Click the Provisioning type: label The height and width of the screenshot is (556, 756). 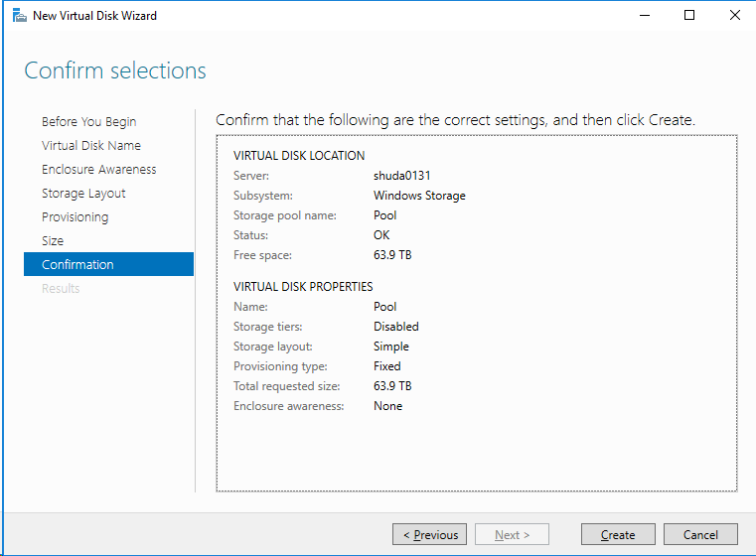pyautogui.click(x=280, y=366)
